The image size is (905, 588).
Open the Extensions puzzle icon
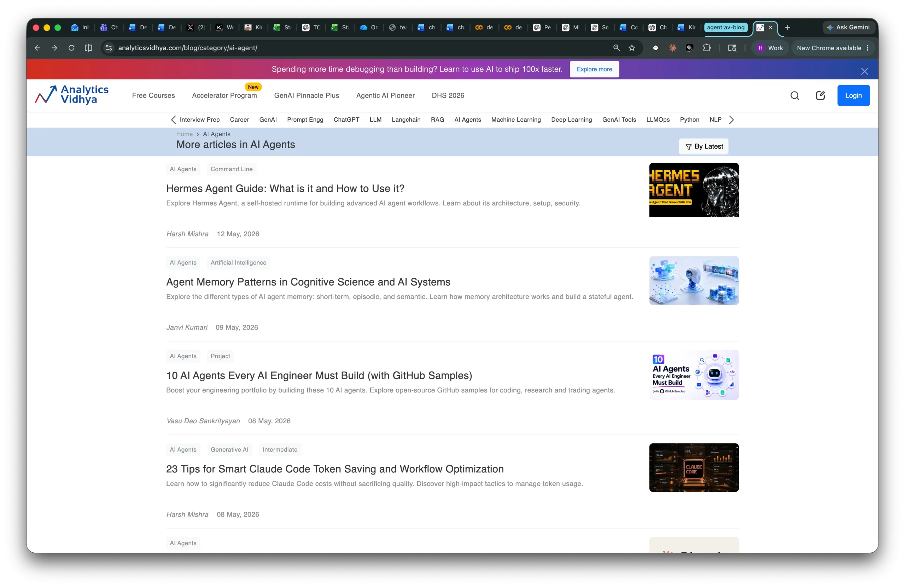coord(707,48)
